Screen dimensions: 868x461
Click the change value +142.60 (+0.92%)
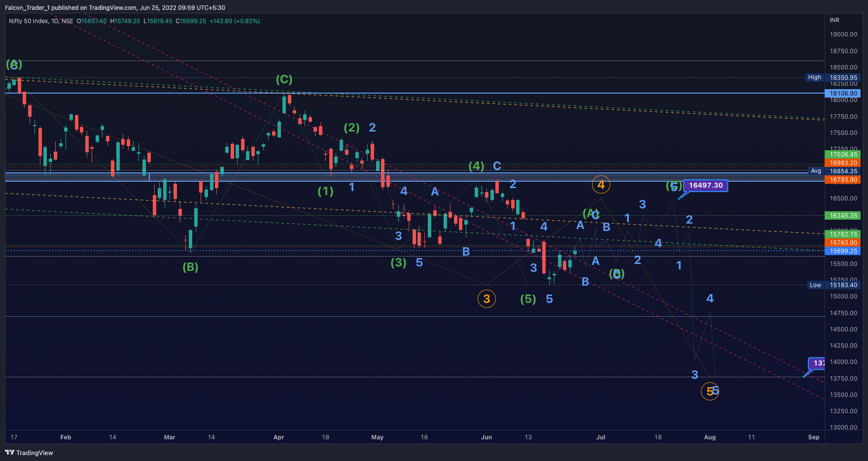pyautogui.click(x=235, y=21)
